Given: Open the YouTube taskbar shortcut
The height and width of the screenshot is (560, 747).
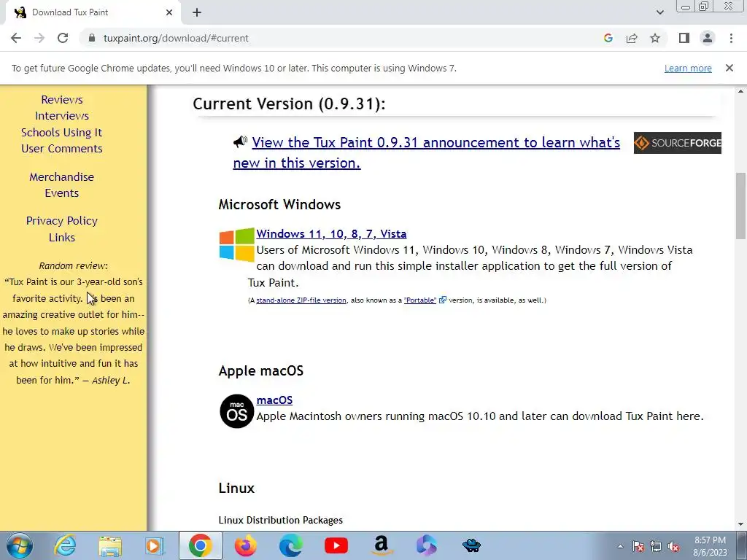Looking at the screenshot, I should (x=336, y=545).
